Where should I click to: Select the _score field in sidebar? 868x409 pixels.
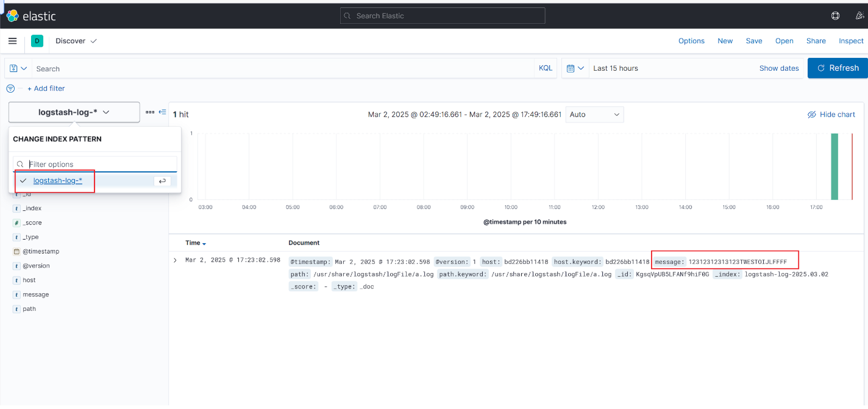point(32,223)
